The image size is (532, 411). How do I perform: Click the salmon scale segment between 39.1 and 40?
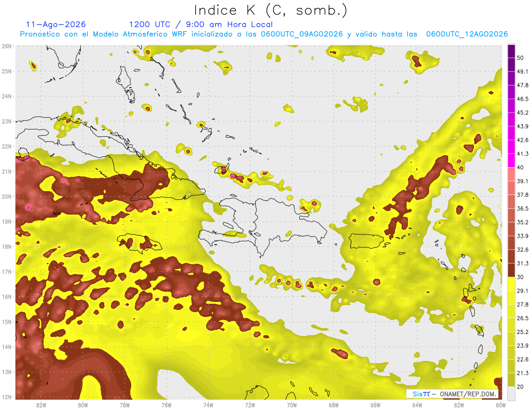tap(511, 174)
